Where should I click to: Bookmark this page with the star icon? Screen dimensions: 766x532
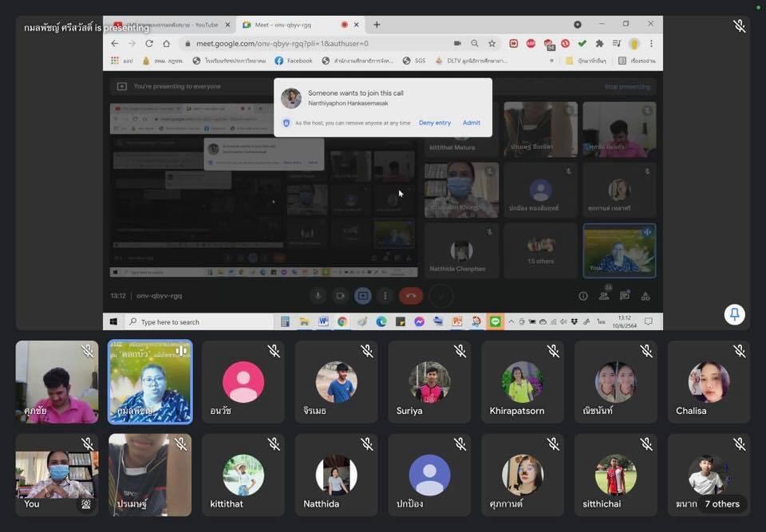492,43
